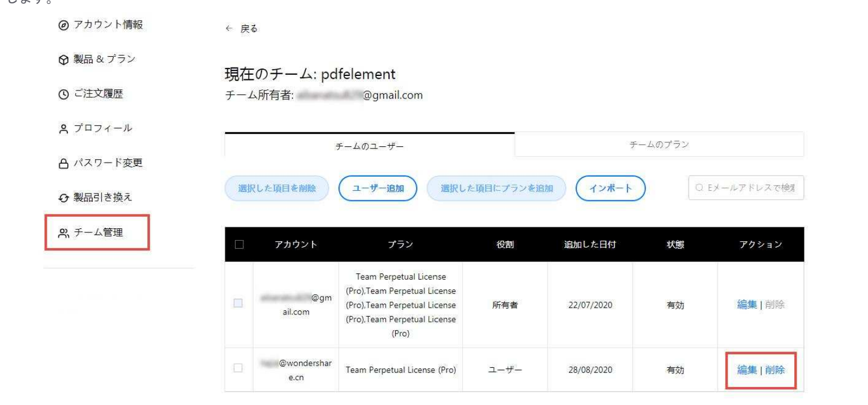Click 編集 link in 所有者 row

[747, 305]
